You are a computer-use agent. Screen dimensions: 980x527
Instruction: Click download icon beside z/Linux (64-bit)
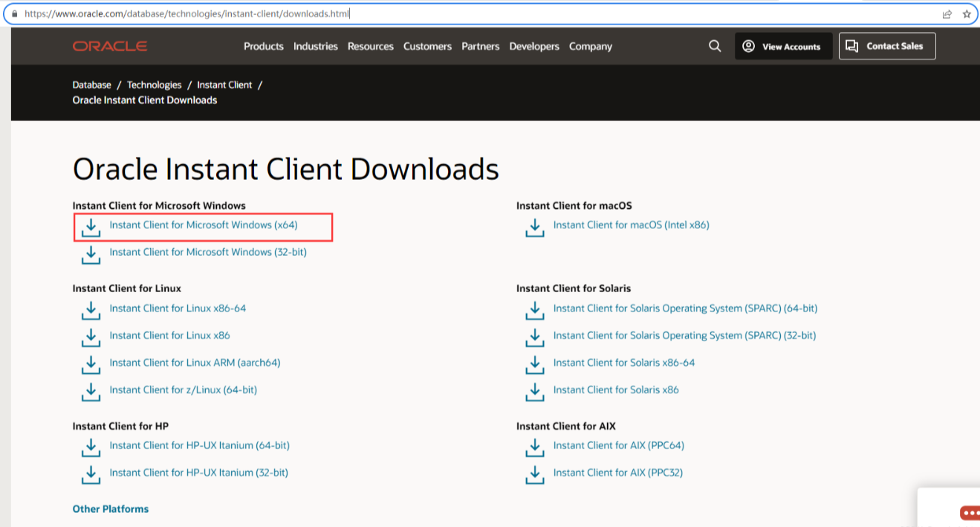pyautogui.click(x=91, y=392)
